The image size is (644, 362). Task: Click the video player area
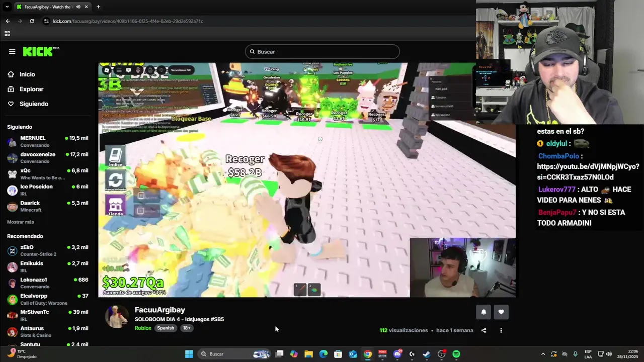(307, 180)
